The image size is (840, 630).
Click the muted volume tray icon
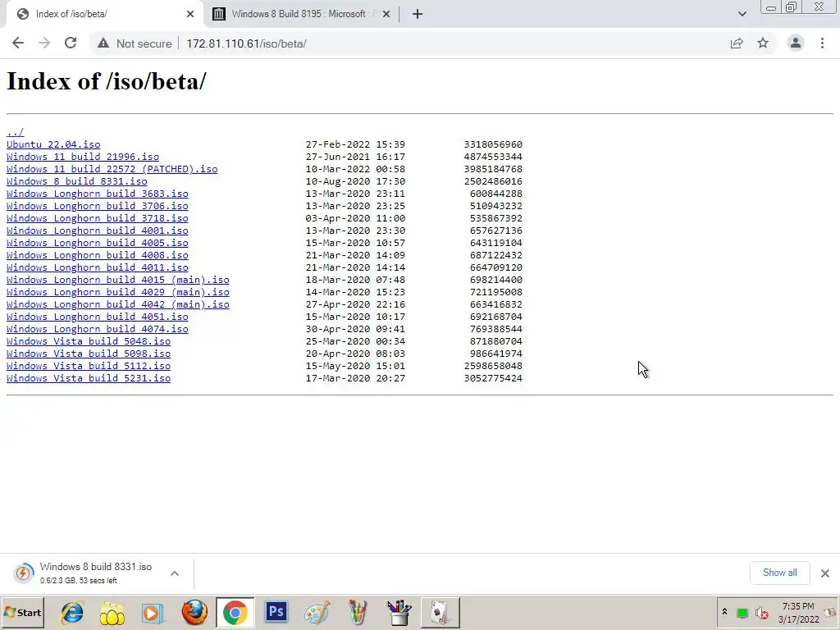(761, 613)
